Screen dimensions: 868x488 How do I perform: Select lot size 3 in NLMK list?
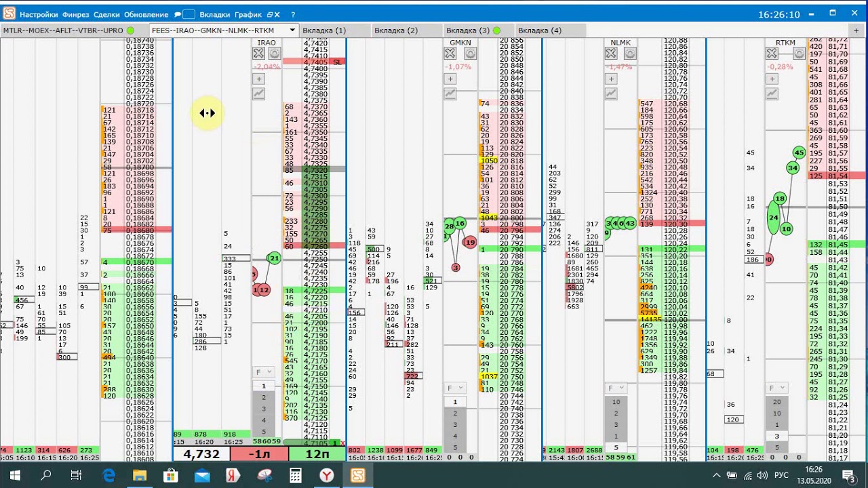coord(616,424)
